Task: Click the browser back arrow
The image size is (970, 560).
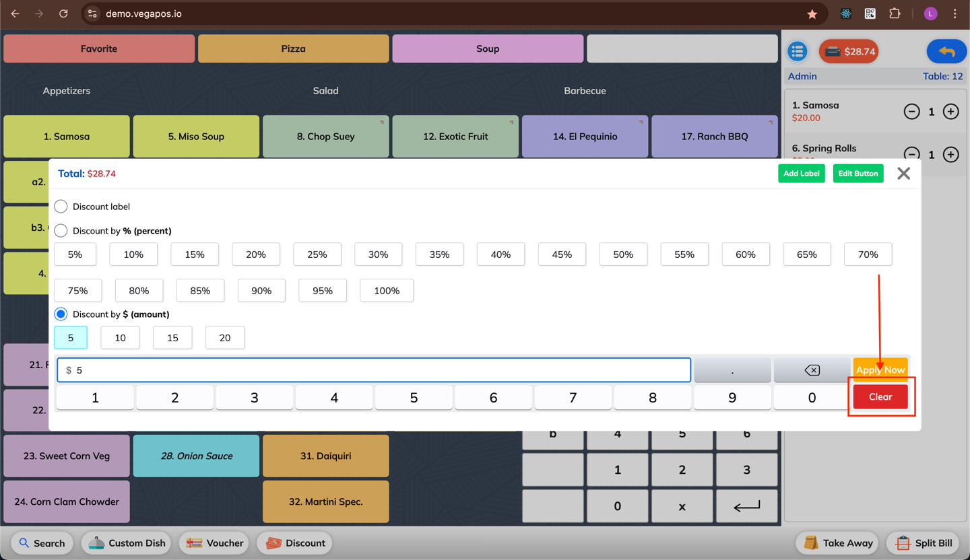Action: pos(15,13)
